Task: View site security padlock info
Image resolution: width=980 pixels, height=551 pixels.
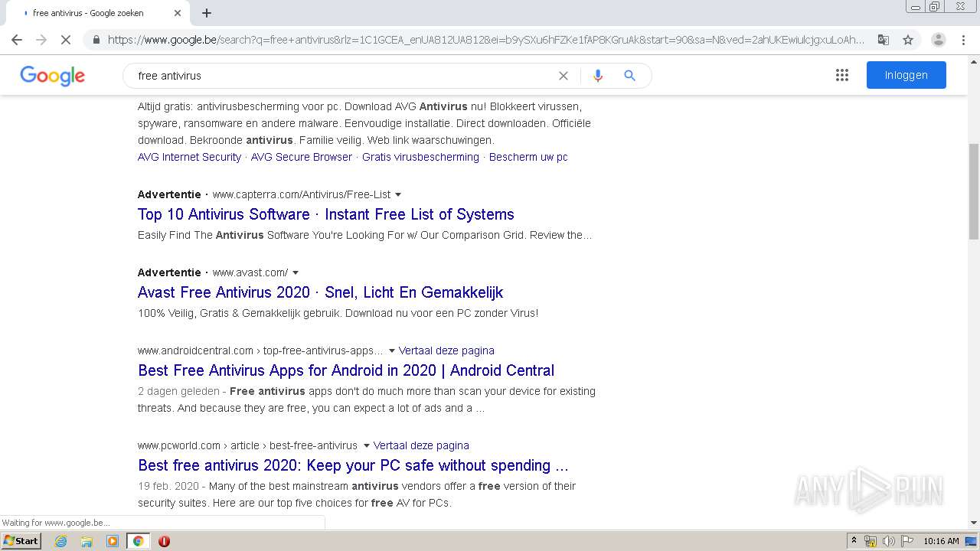Action: click(96, 40)
